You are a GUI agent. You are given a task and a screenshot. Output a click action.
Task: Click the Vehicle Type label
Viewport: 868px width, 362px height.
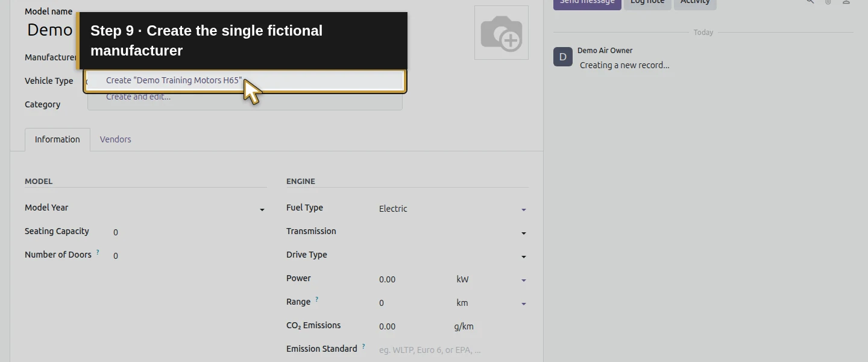[49, 81]
